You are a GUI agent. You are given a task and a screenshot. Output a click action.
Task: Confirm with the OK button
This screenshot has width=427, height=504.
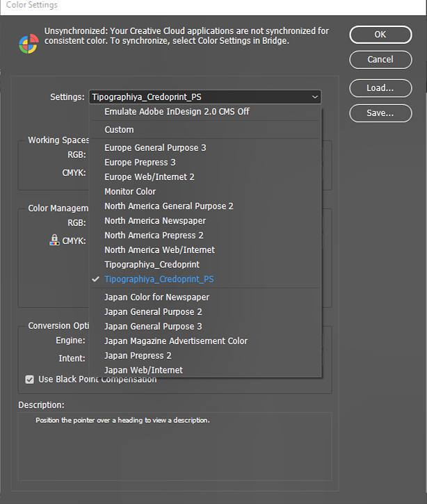pos(380,34)
